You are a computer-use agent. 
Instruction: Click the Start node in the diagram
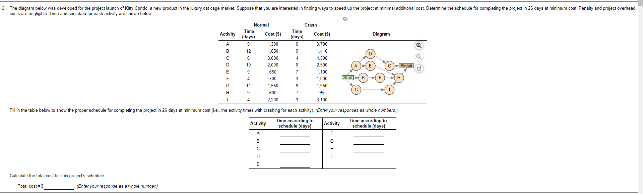[347, 78]
